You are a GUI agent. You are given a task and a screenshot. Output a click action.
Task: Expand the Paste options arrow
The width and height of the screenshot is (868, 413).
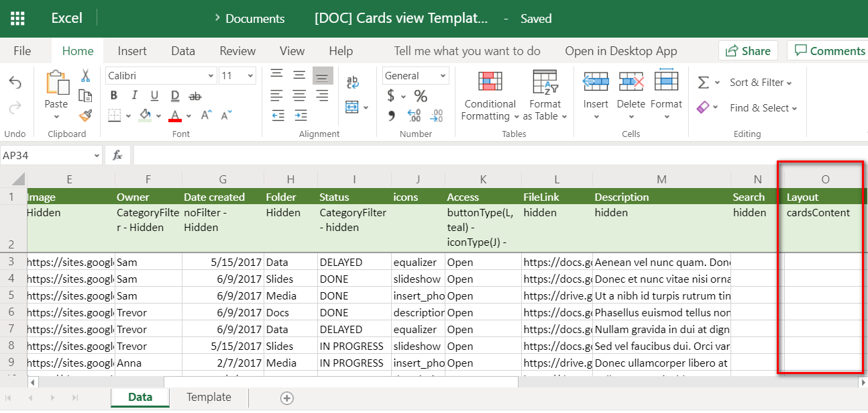tap(56, 117)
